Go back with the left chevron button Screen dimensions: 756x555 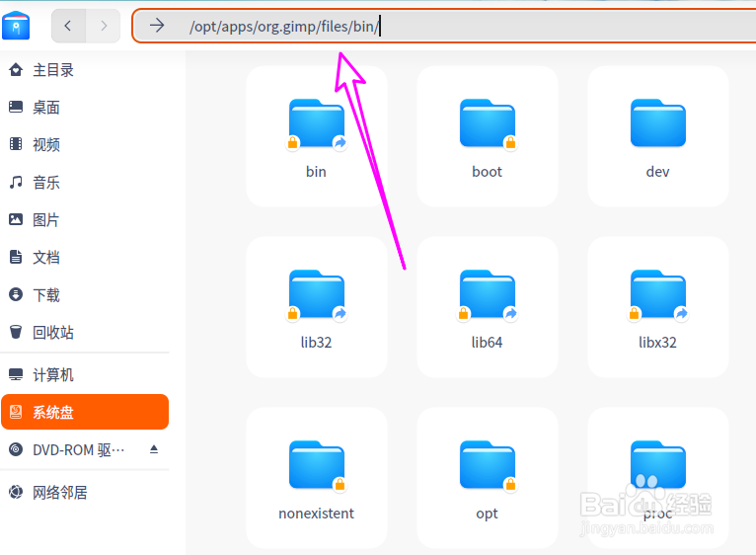click(68, 26)
